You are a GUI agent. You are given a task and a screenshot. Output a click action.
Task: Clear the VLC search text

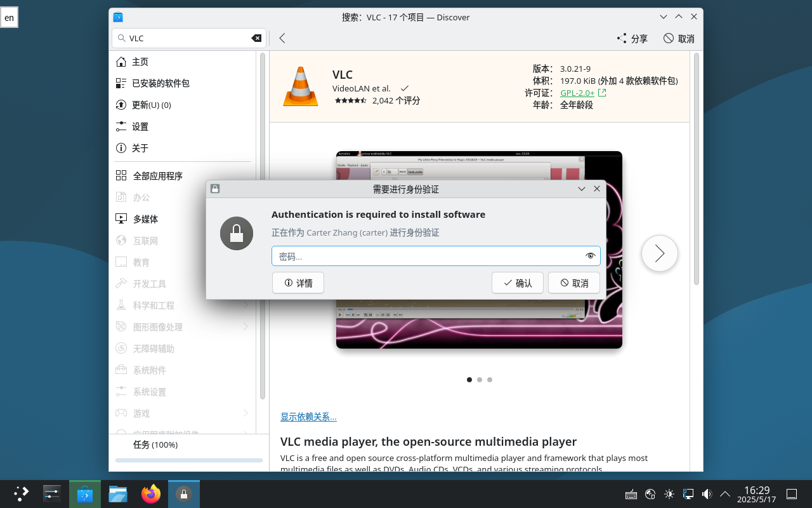pyautogui.click(x=256, y=38)
